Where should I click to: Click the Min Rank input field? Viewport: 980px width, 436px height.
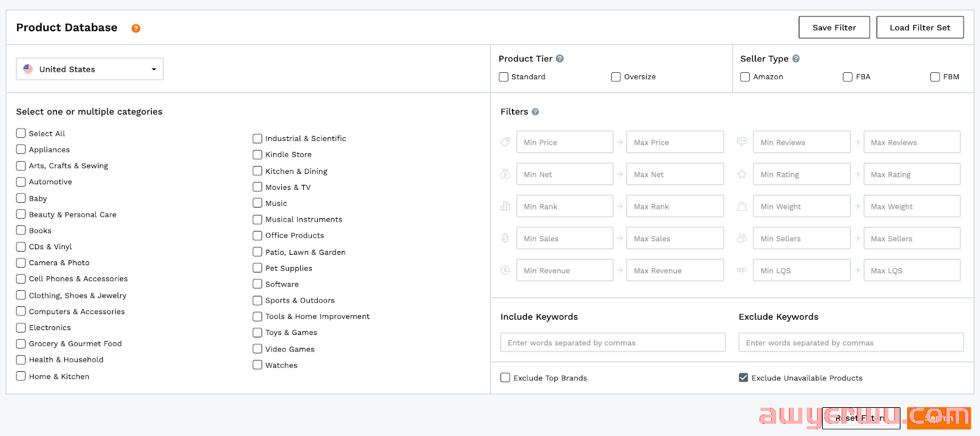(x=565, y=206)
